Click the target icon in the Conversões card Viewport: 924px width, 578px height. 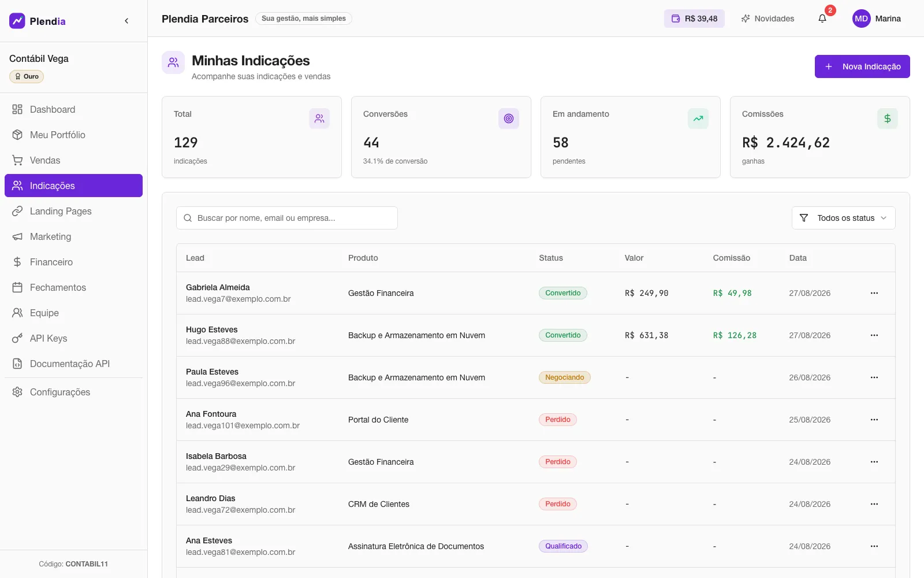pos(509,118)
